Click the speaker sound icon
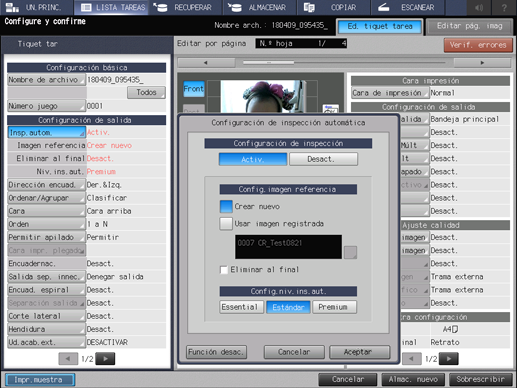Viewport: 517px width, 388px height. [x=479, y=7]
